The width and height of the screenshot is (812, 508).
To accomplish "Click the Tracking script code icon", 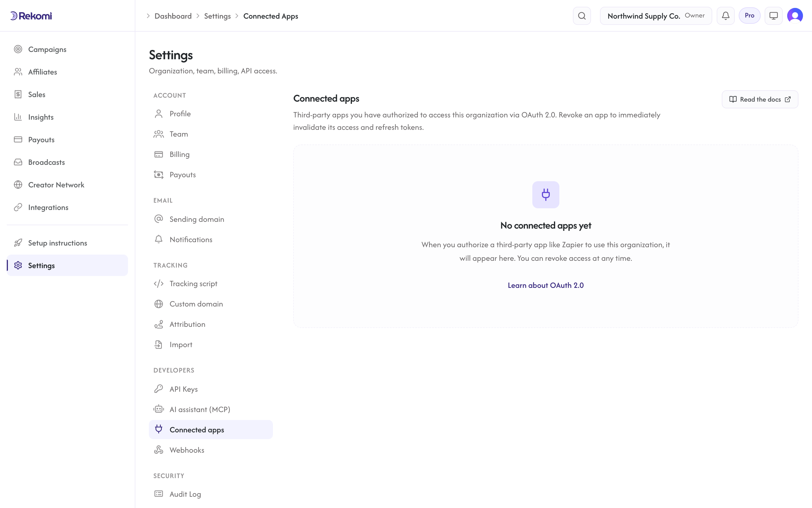I will point(159,284).
